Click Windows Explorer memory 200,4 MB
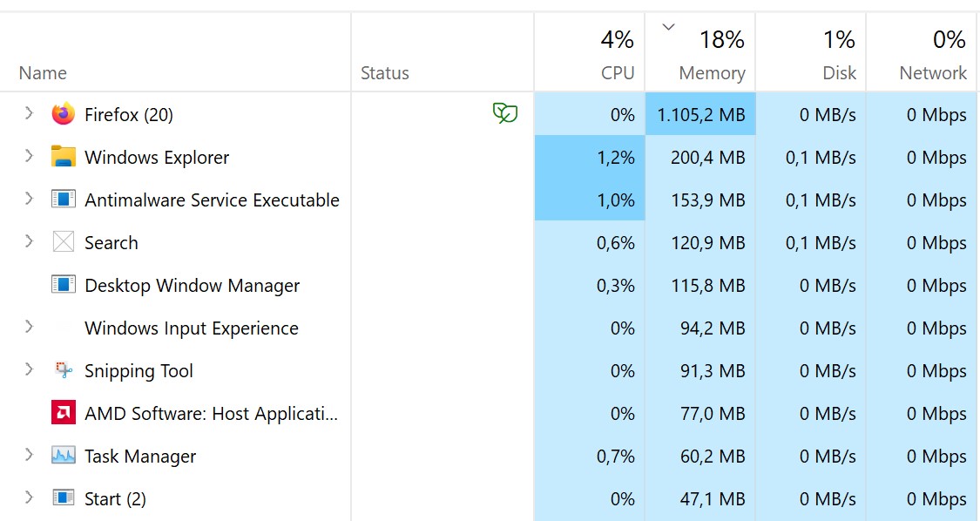The height and width of the screenshot is (521, 980). pyautogui.click(x=708, y=157)
